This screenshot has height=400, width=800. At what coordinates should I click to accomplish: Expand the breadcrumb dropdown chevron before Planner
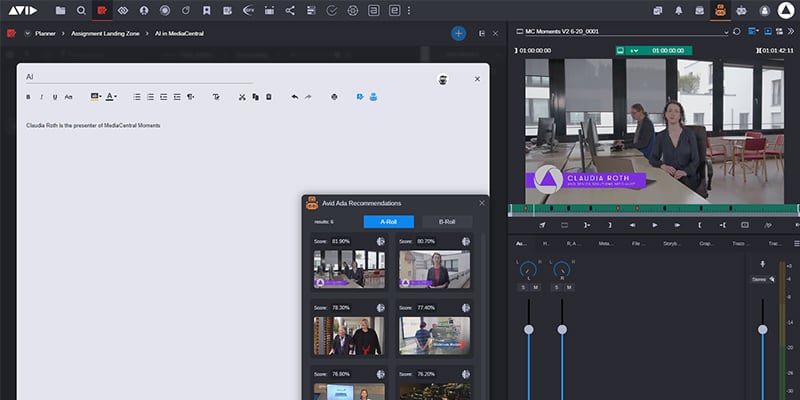(27, 34)
